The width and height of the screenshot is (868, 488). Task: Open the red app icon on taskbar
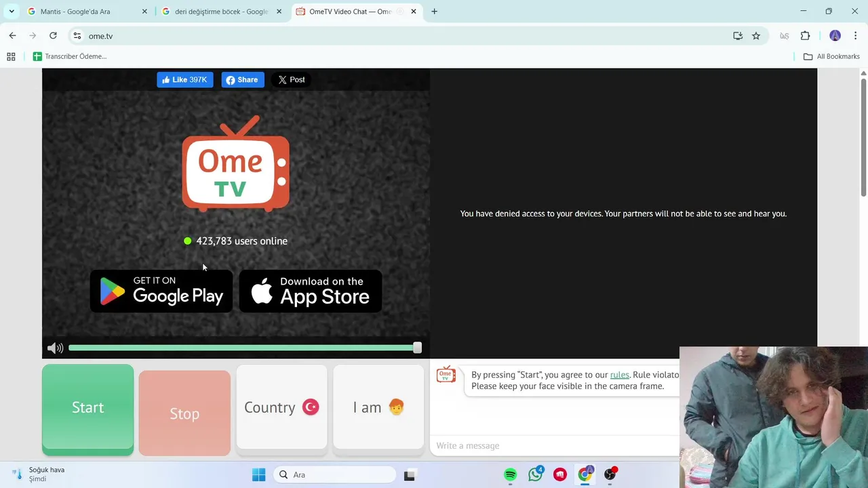pyautogui.click(x=560, y=475)
